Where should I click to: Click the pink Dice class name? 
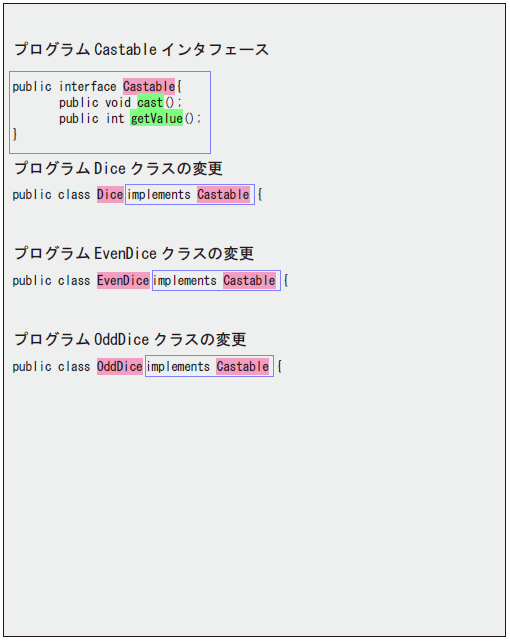[110, 195]
